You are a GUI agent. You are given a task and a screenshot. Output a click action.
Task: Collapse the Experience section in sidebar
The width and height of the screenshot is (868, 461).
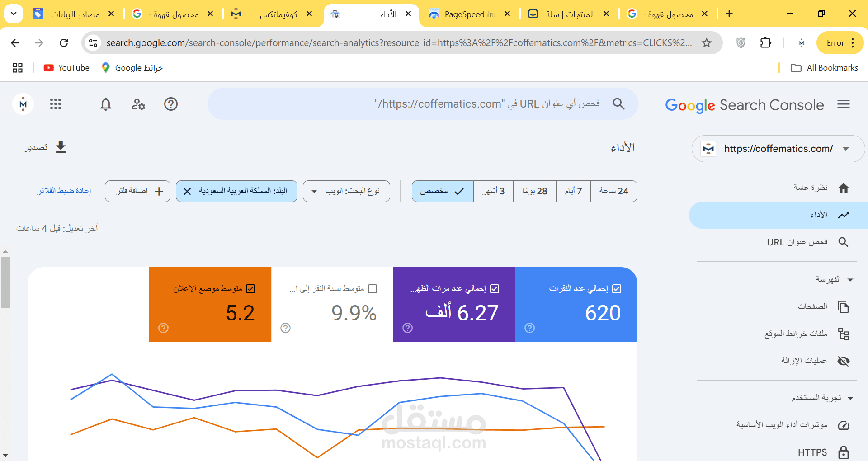pos(850,398)
